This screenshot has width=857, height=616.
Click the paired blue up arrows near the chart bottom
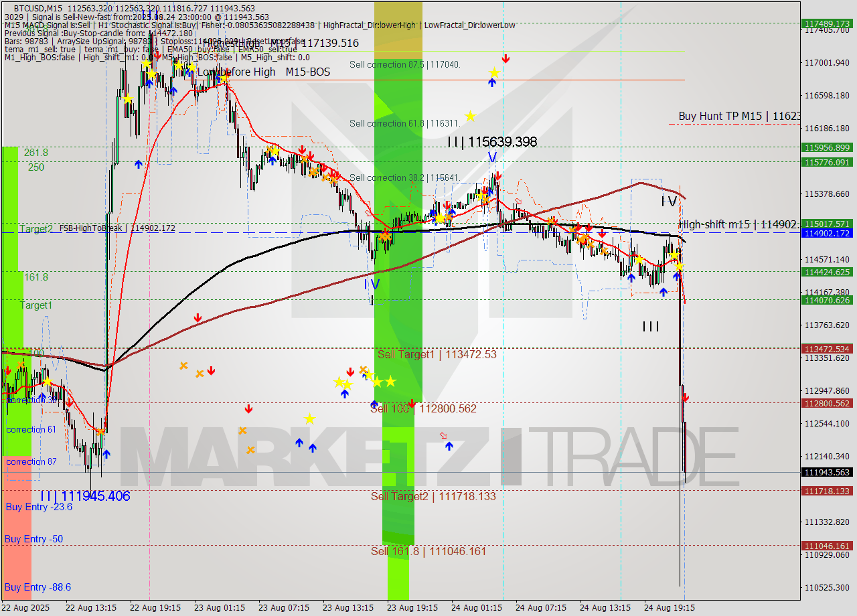point(306,445)
